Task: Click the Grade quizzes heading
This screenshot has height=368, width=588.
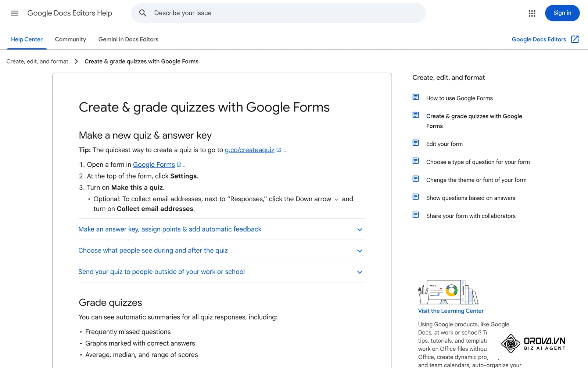Action: click(x=110, y=302)
